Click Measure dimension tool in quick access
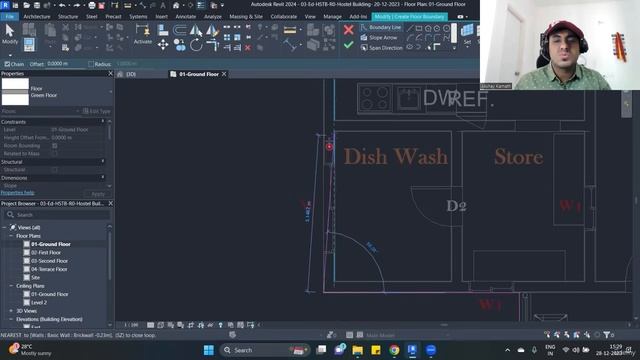Image resolution: width=640 pixels, height=360 pixels. coord(127,5)
